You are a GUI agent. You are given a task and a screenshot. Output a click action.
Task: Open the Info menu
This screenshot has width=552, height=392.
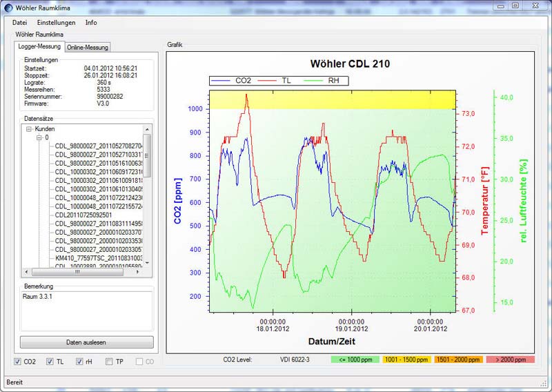click(91, 23)
